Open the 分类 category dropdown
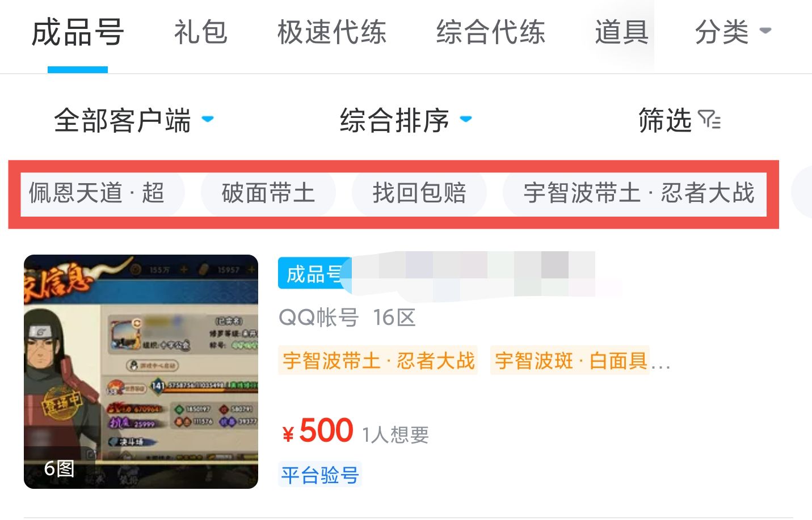 click(x=733, y=31)
